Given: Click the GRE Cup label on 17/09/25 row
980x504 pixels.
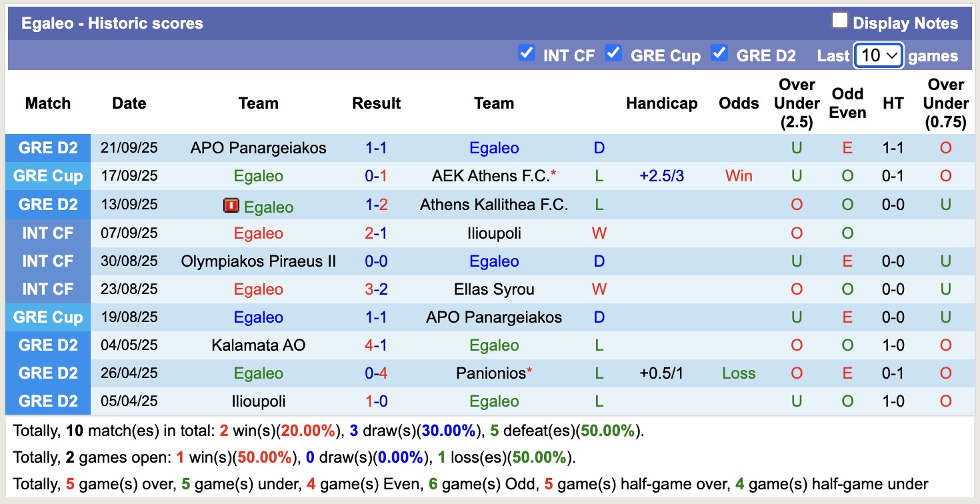Looking at the screenshot, I should [x=48, y=176].
